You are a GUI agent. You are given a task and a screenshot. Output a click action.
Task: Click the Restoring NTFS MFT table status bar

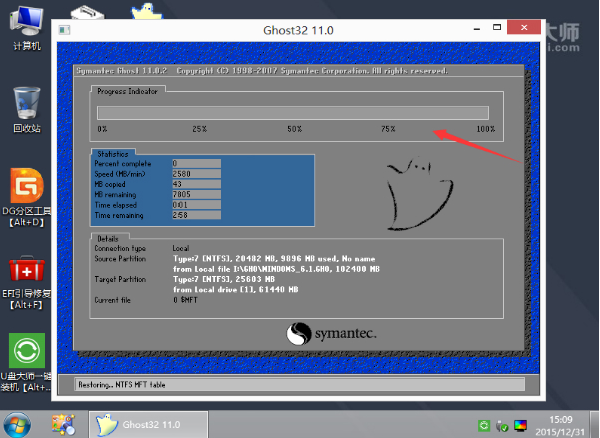pos(300,384)
